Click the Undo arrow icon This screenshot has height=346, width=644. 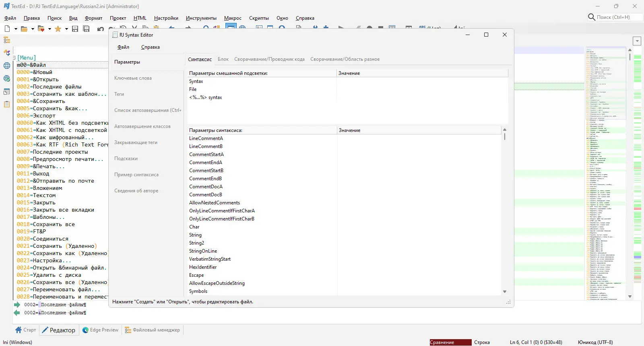click(101, 29)
